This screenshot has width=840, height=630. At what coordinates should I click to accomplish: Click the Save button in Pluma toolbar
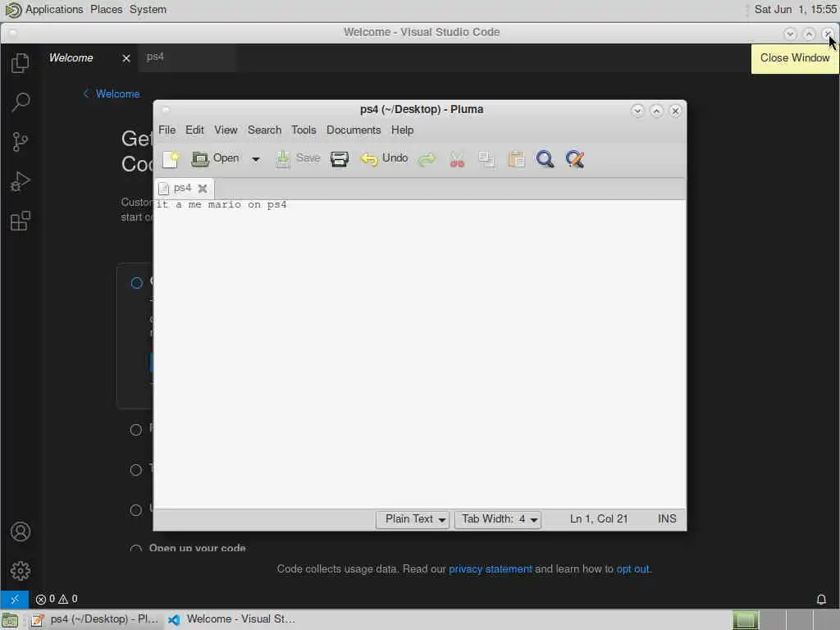(x=297, y=158)
